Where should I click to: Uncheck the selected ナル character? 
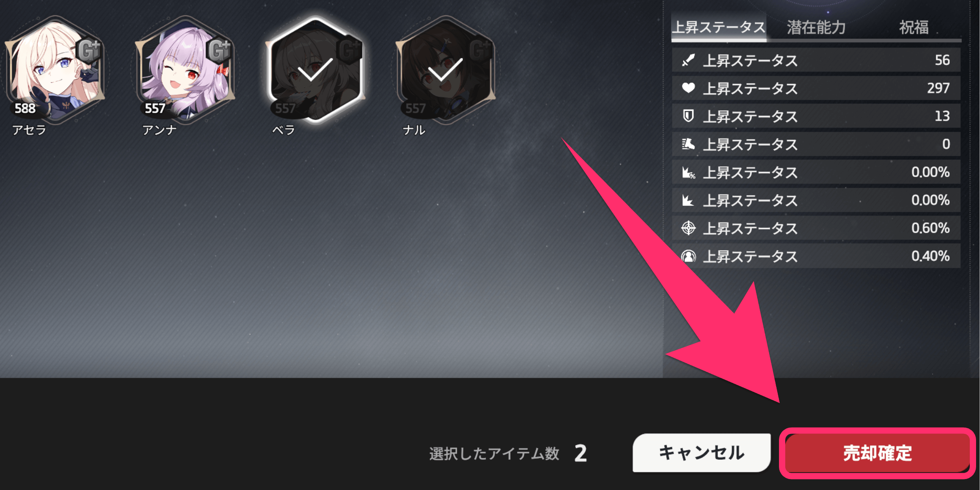click(x=446, y=69)
